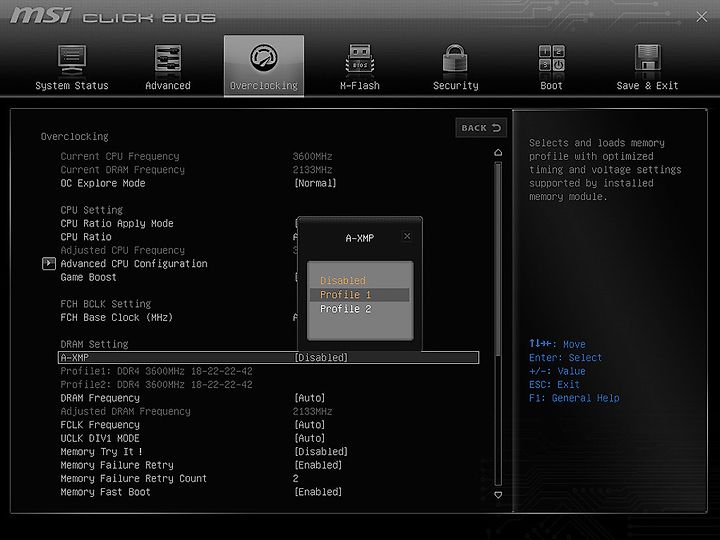Open the Save & Exit floppy icon

pos(647,58)
